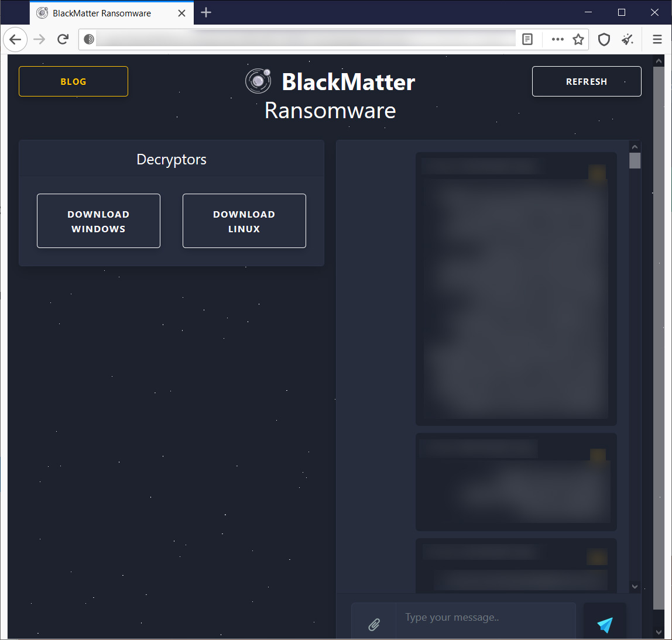This screenshot has width=672, height=640.
Task: Click the page scrollbar down arrow
Action: [x=659, y=632]
